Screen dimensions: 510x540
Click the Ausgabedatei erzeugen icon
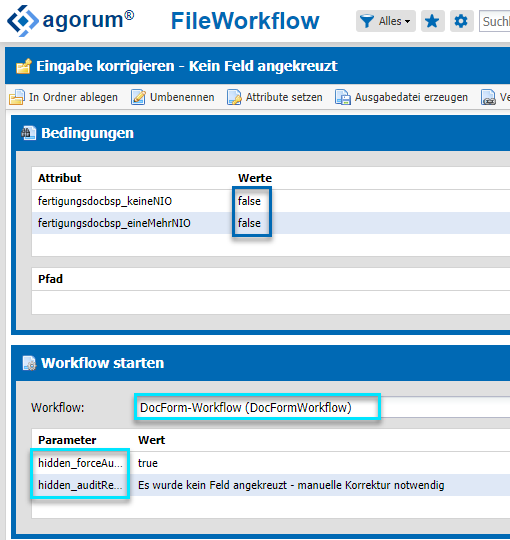point(343,97)
